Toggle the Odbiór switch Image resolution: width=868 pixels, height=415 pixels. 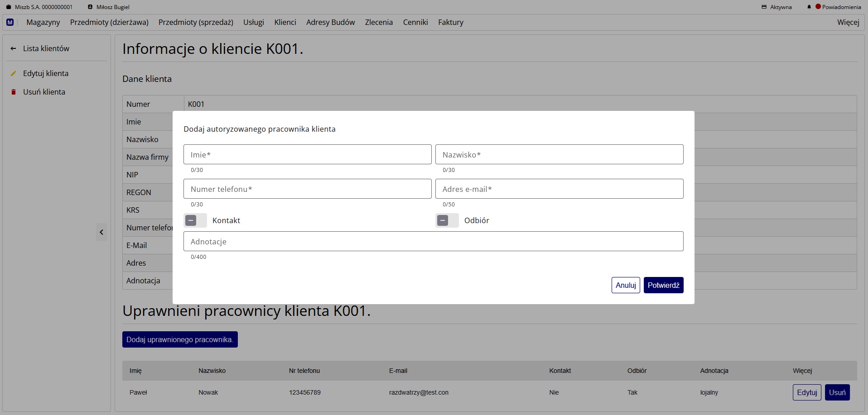point(447,220)
